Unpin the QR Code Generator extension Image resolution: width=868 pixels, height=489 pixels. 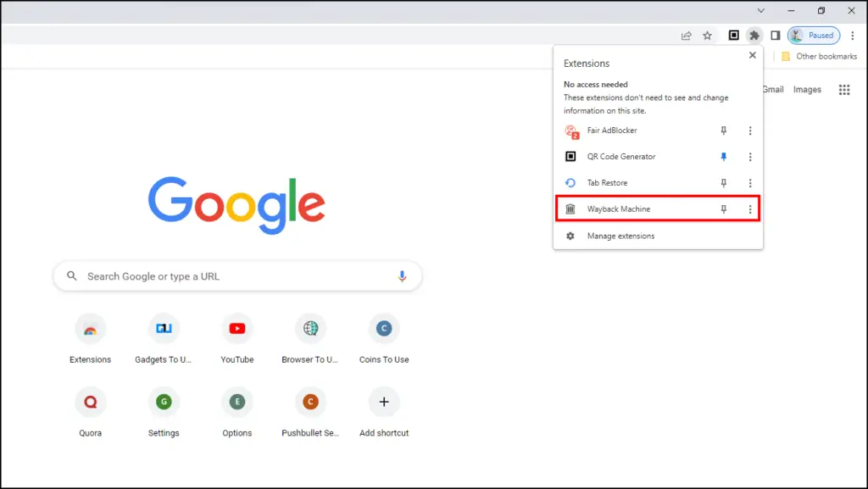tap(723, 157)
